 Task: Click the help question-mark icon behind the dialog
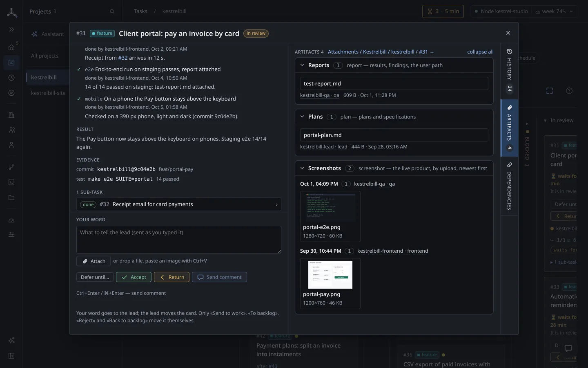[569, 91]
